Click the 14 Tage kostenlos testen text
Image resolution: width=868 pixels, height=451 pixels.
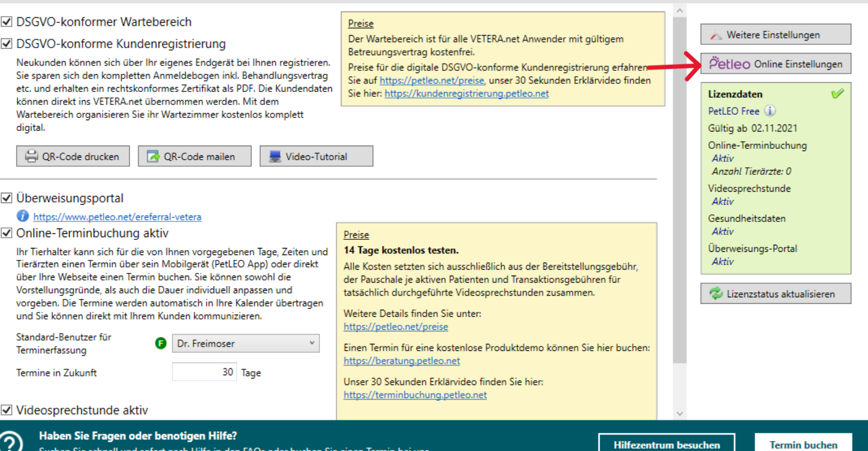point(401,250)
